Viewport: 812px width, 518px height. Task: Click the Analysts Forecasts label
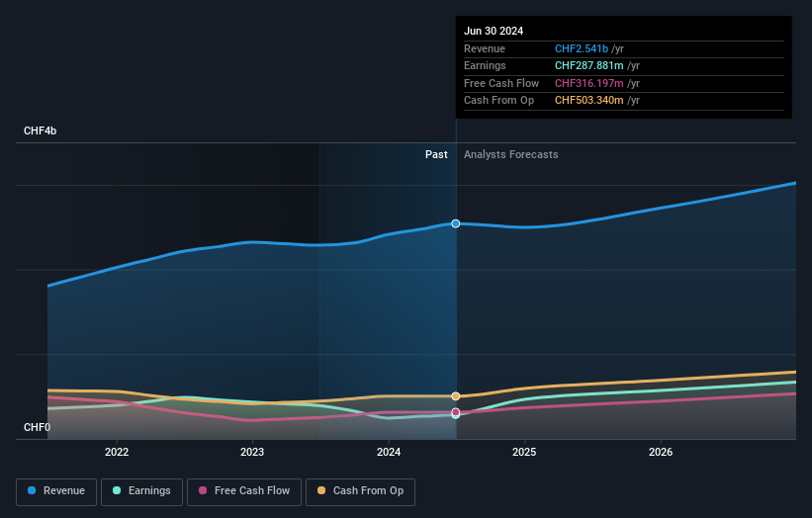point(511,154)
